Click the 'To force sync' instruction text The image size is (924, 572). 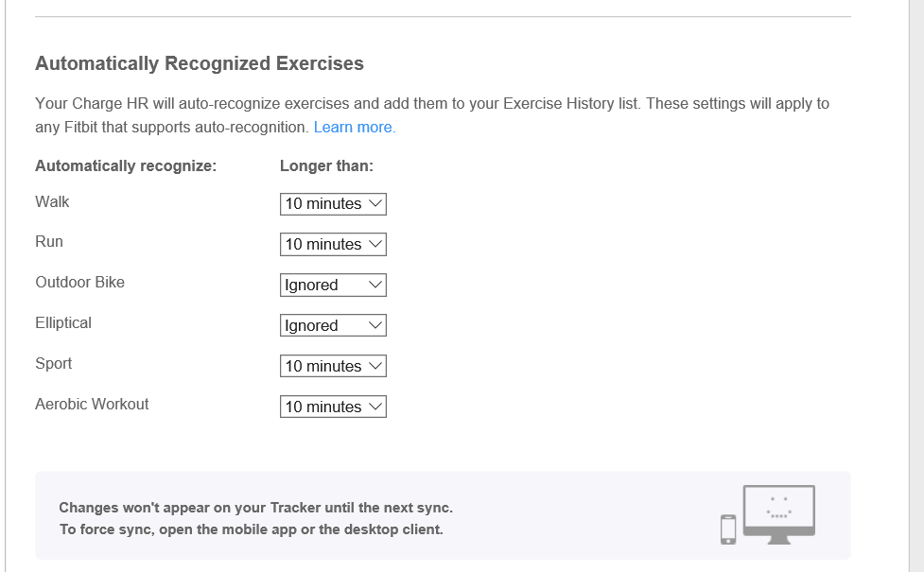coord(251,529)
